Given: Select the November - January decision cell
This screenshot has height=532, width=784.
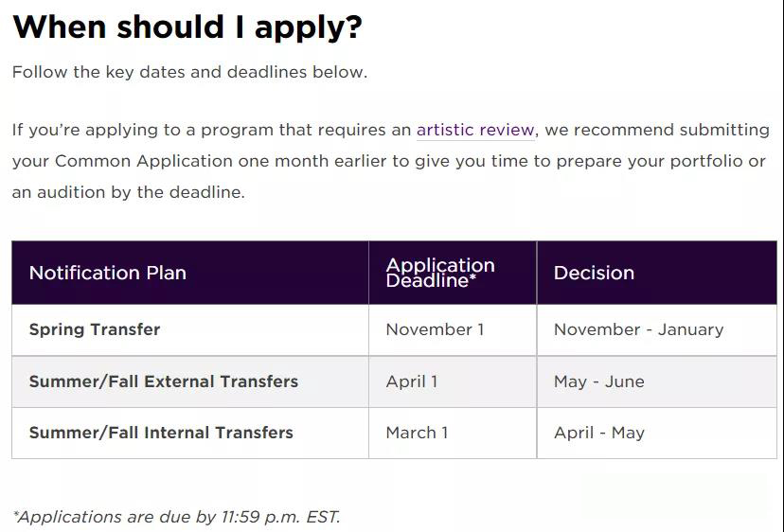Looking at the screenshot, I should [x=657, y=330].
